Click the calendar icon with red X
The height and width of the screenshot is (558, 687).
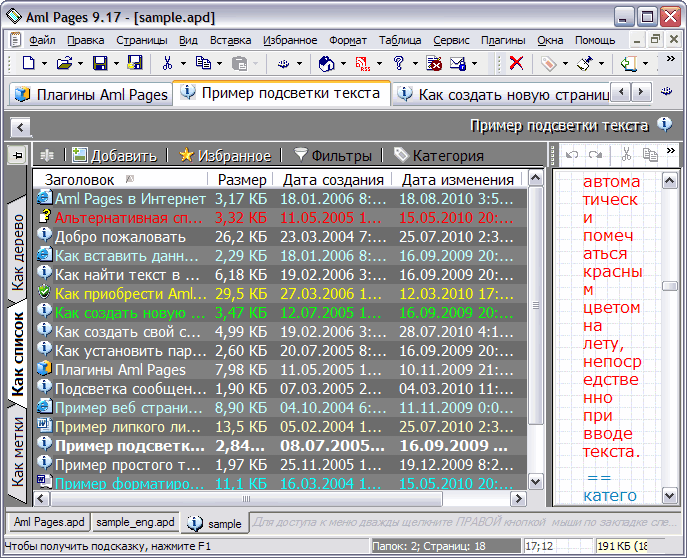click(434, 64)
